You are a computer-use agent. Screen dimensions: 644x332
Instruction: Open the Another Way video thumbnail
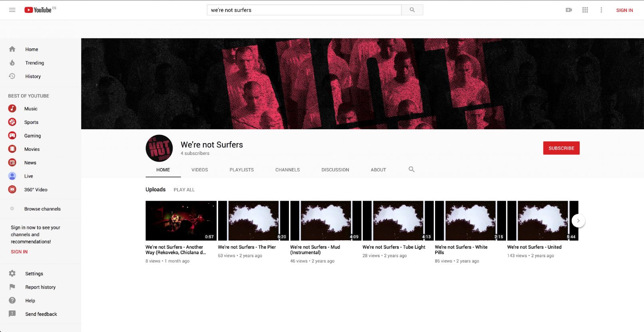[181, 221]
